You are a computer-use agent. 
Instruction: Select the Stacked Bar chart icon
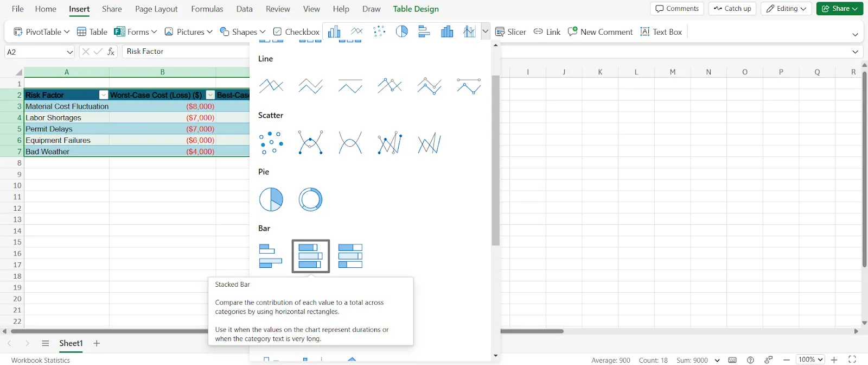coord(311,256)
